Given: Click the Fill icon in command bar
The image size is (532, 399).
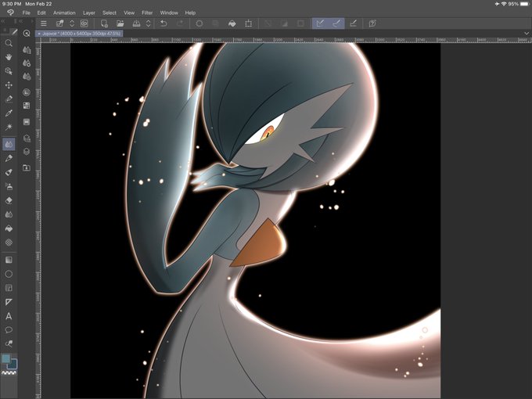Looking at the screenshot, I should coord(232,23).
